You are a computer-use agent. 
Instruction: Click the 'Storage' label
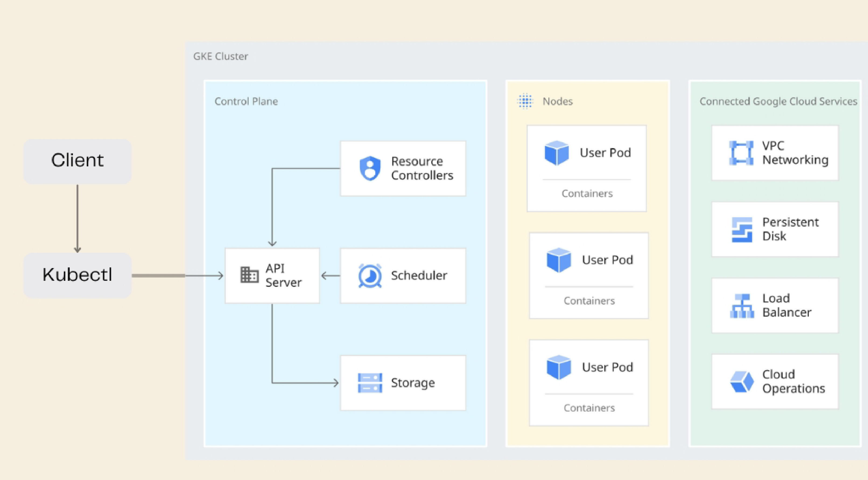413,383
